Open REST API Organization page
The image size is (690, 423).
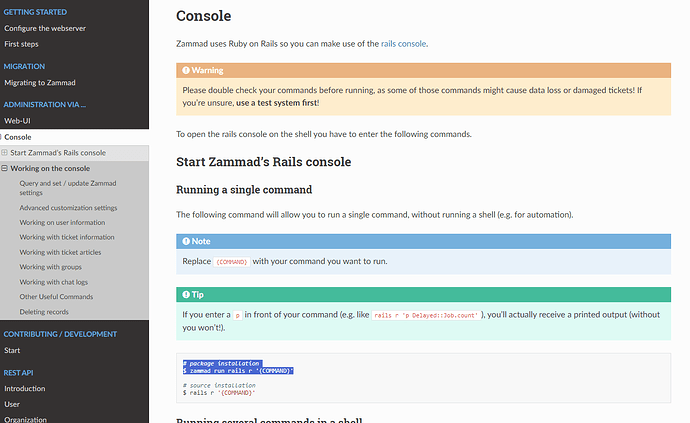point(26,419)
